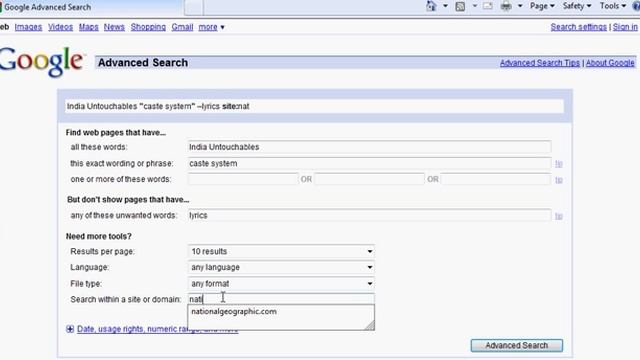Open the Language dropdown
640x360 pixels.
(x=281, y=267)
